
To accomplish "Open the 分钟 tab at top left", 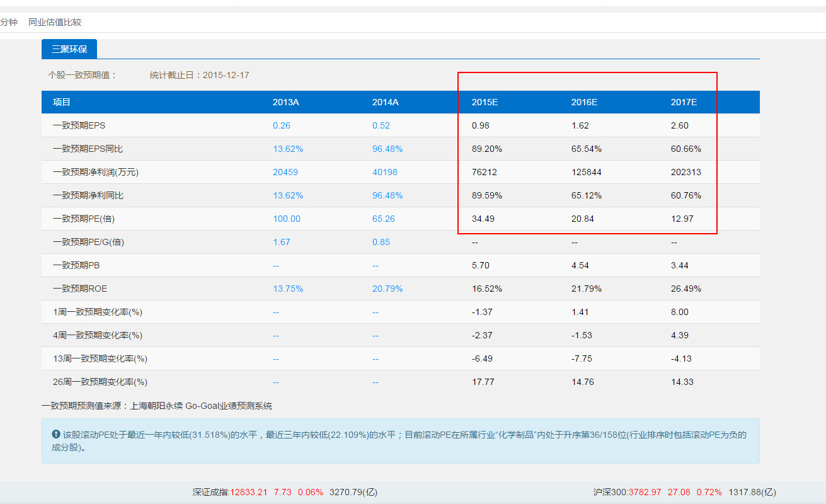I will [x=8, y=23].
